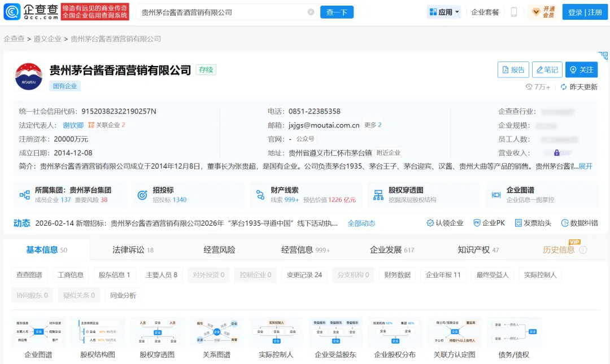
Task: Open 企业套餐 link
Action: coord(485,12)
